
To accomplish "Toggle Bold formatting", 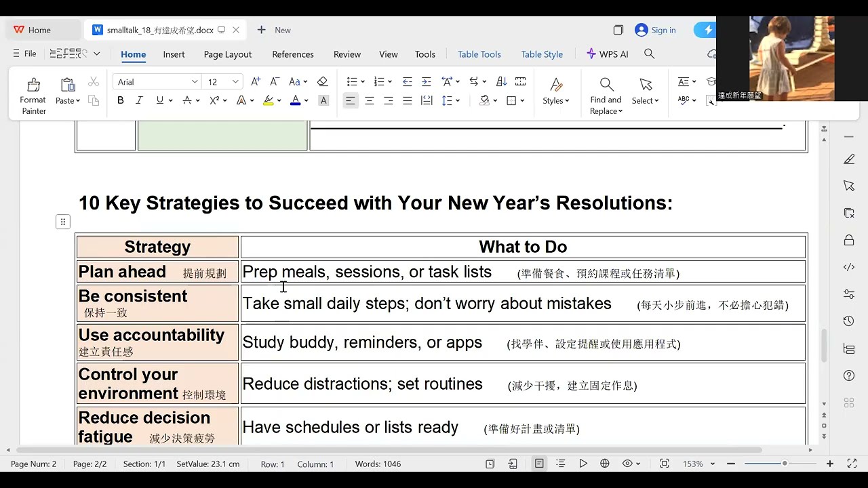I will [x=120, y=100].
